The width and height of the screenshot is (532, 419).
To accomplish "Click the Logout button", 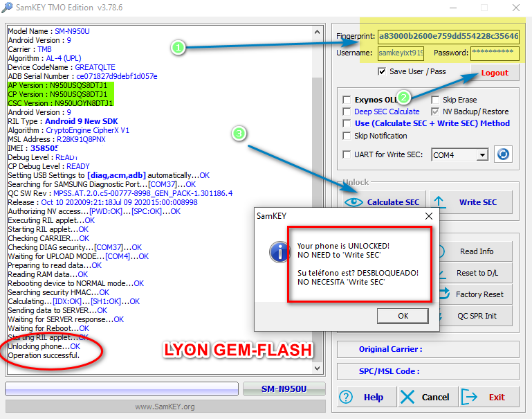I will pos(495,73).
